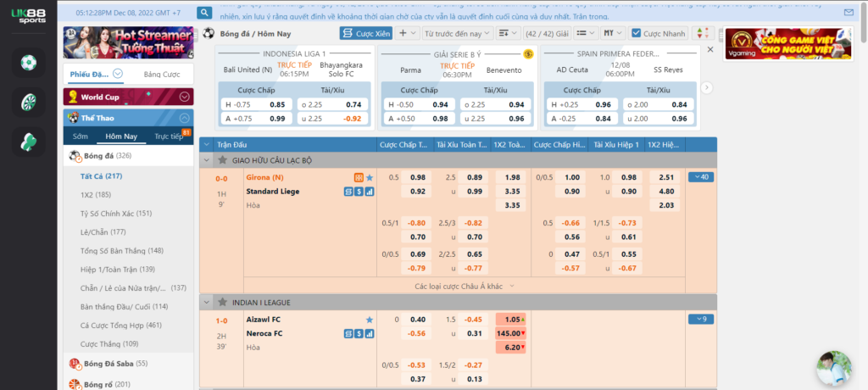Open the 'Từ trước đến nay' dropdown

(456, 33)
